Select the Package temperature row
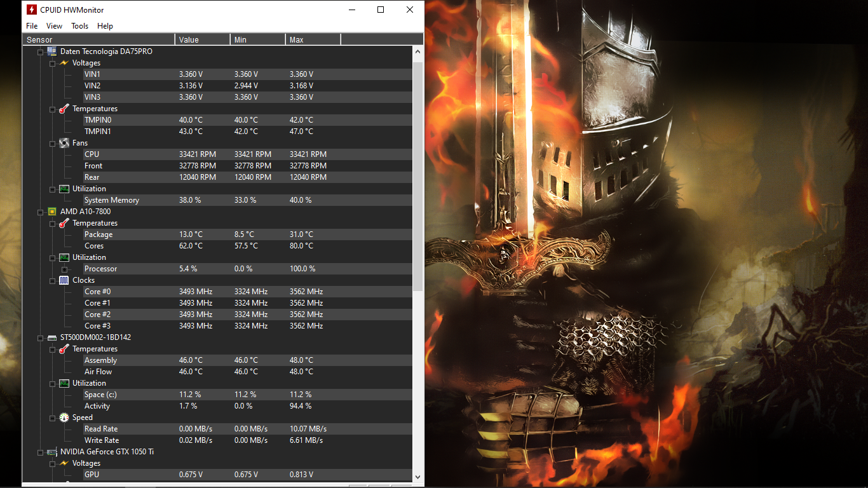The image size is (868, 488). [x=248, y=234]
